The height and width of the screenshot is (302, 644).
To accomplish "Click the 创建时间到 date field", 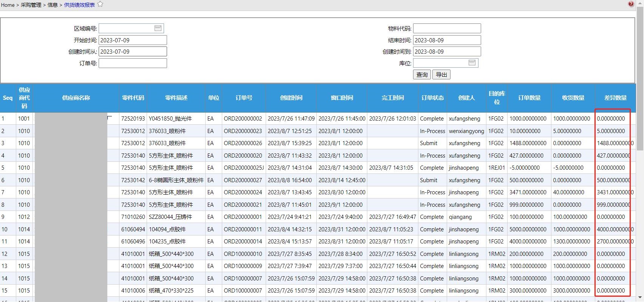I will (x=447, y=51).
